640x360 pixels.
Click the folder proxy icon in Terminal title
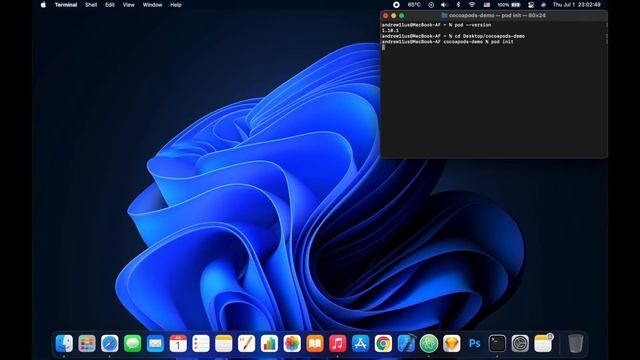[x=444, y=16]
